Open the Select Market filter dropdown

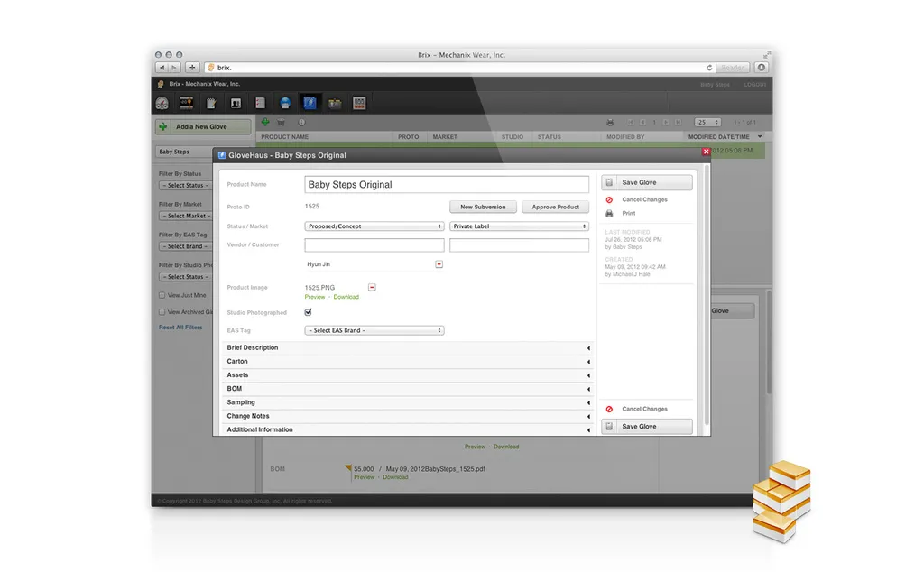(186, 217)
